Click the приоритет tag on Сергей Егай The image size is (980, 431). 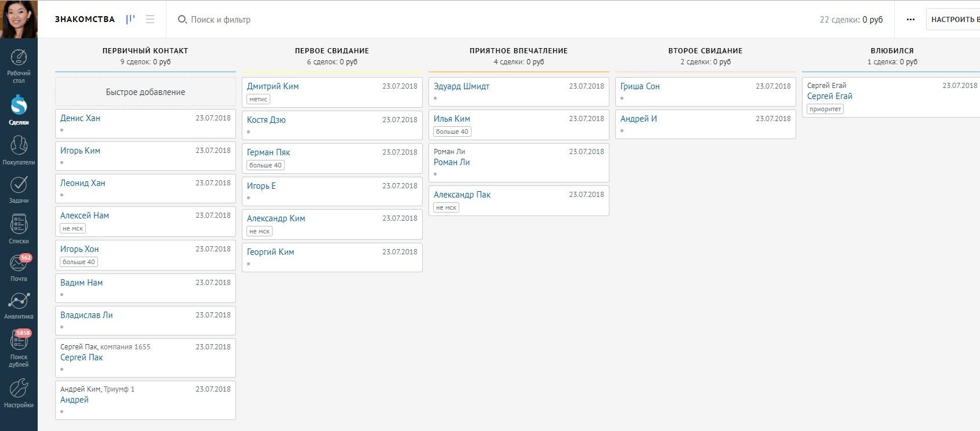(825, 109)
